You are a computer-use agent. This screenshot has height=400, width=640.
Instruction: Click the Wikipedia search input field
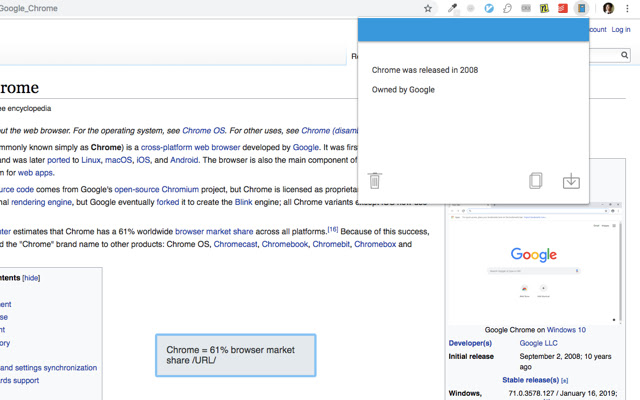(x=604, y=55)
